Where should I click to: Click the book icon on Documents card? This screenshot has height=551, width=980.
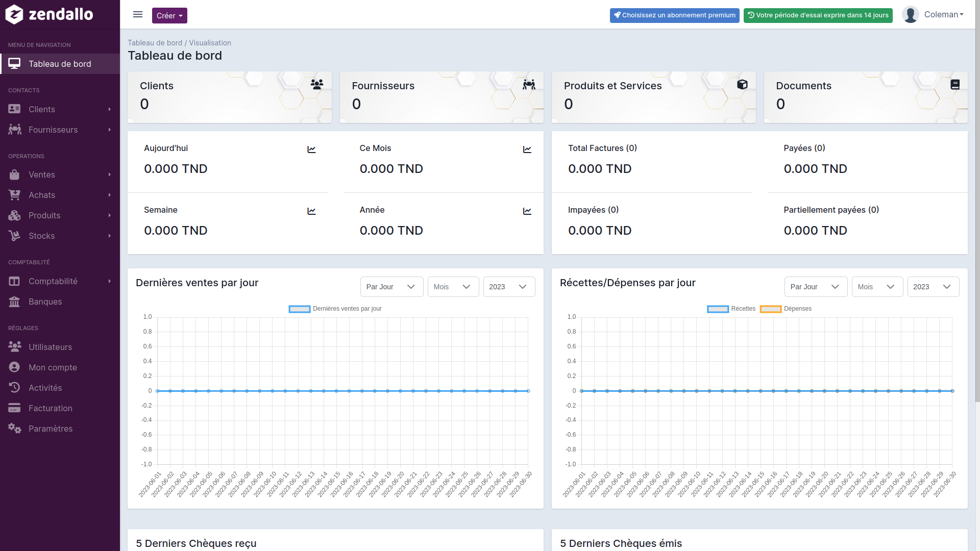955,84
